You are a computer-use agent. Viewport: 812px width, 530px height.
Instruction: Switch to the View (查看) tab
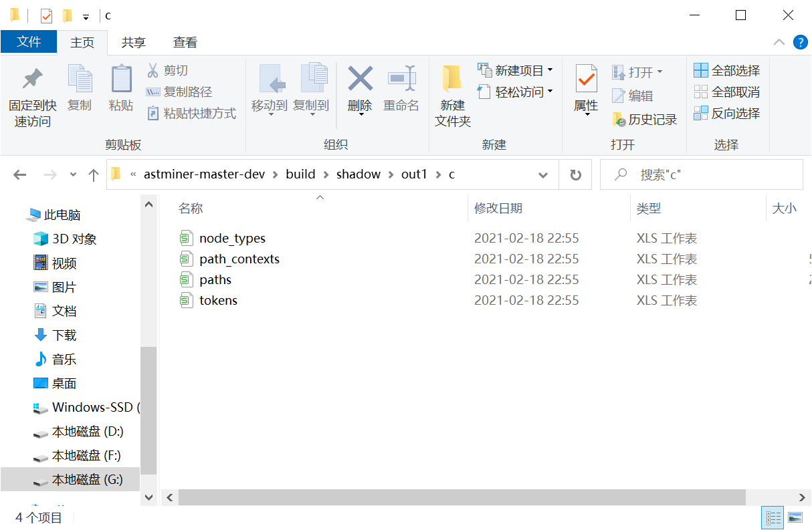point(185,42)
